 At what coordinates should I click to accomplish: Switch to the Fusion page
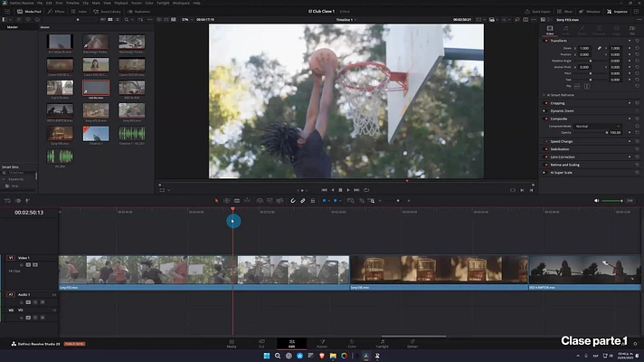322,344
